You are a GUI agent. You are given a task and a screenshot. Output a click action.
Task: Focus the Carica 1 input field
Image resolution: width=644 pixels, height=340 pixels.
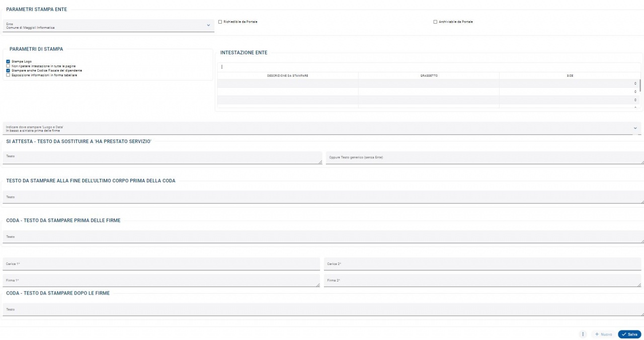click(161, 264)
